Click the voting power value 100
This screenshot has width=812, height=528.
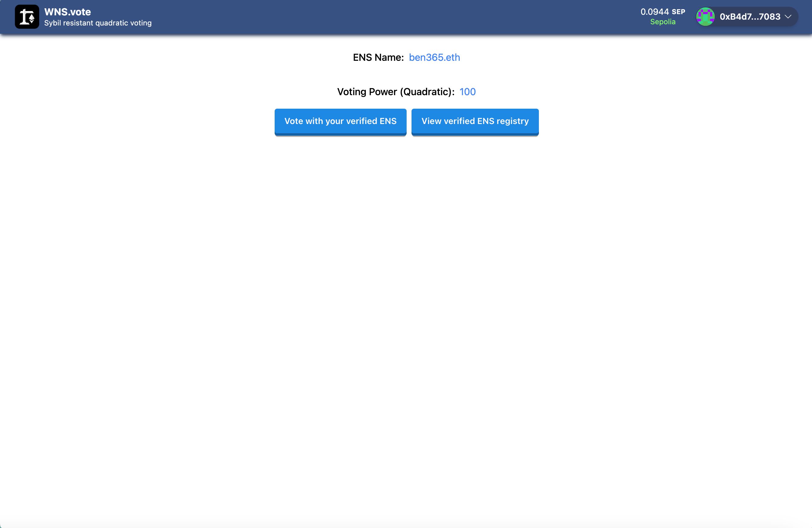[467, 92]
